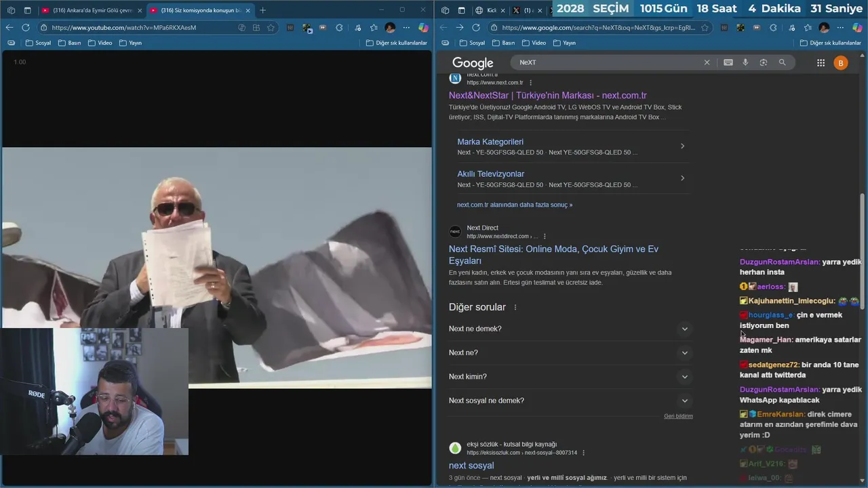Open Akıllı Televizyonlar sitelink
The height and width of the screenshot is (488, 868).
(491, 174)
